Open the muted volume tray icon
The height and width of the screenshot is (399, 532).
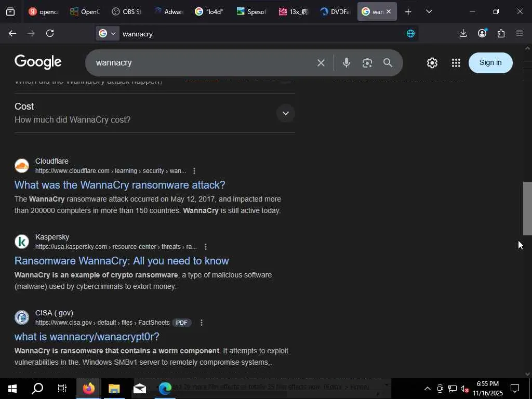click(464, 389)
